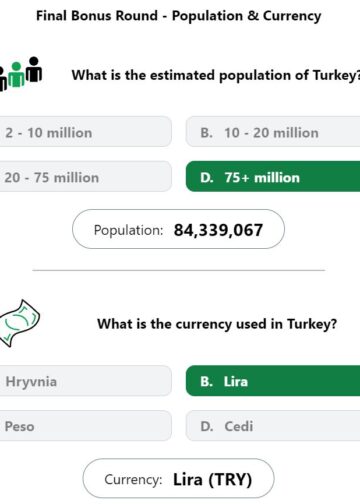The image size is (360, 504).
Task: Choose option B. 10 - 20 million
Action: click(273, 132)
